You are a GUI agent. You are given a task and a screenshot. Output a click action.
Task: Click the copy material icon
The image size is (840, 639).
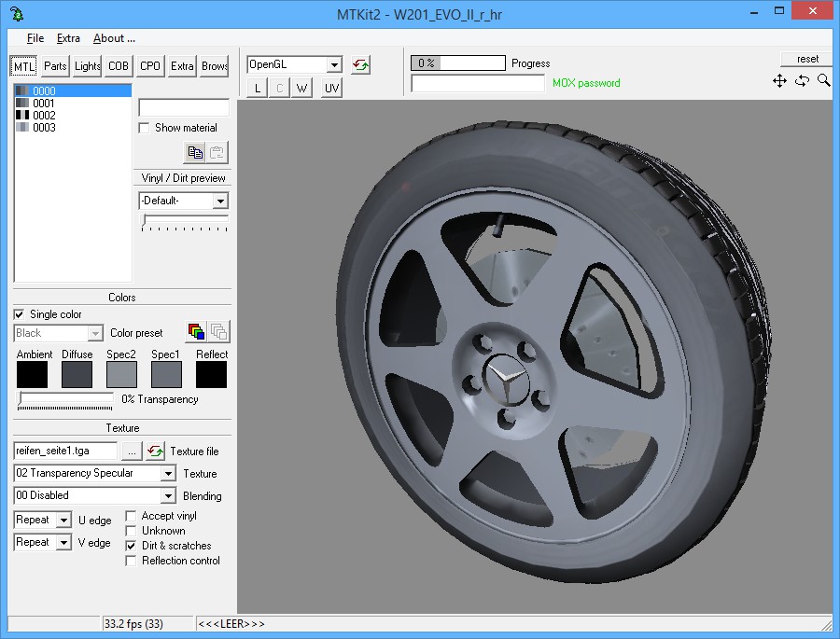194,152
